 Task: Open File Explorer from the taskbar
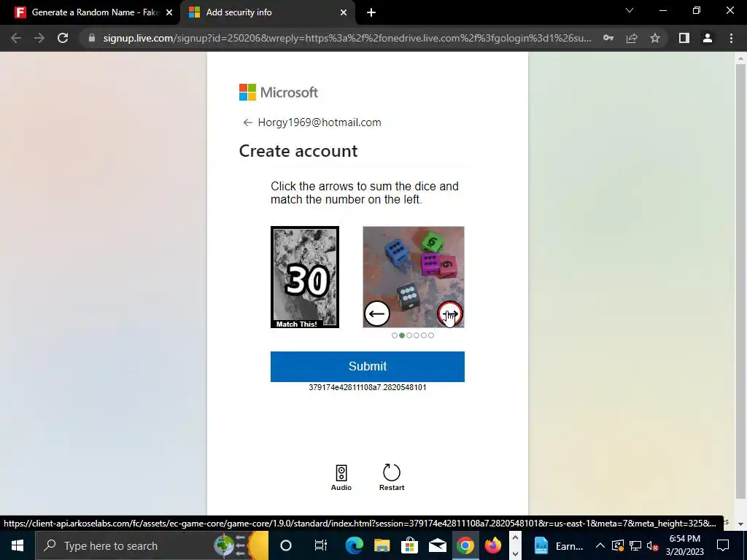tap(382, 545)
